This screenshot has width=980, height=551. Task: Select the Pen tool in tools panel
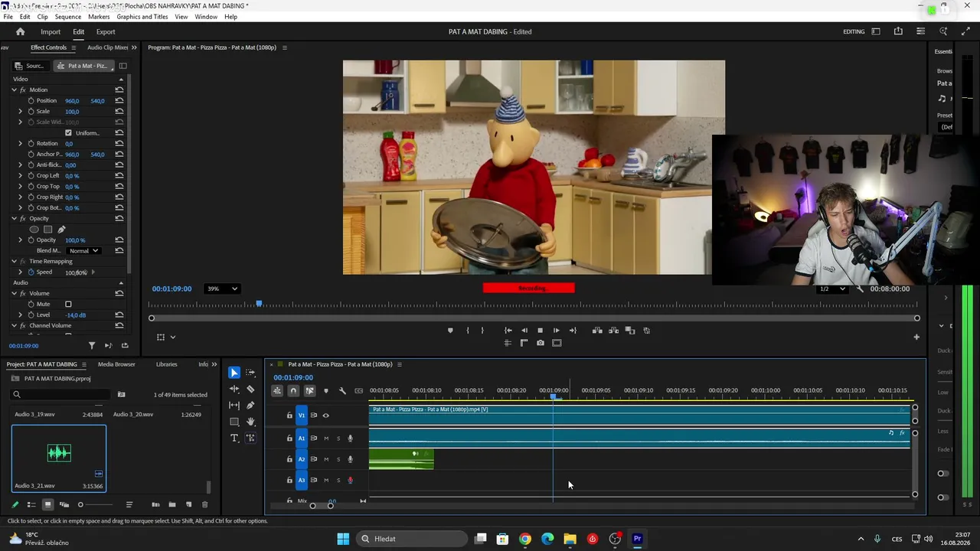pos(250,406)
